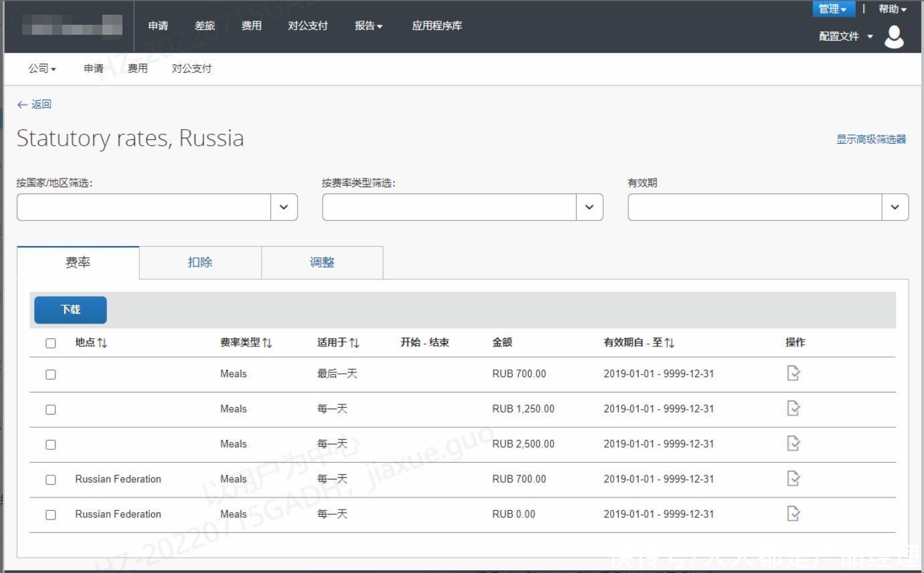Switch to the 调整 tab
This screenshot has width=924, height=573.
pyautogui.click(x=322, y=263)
